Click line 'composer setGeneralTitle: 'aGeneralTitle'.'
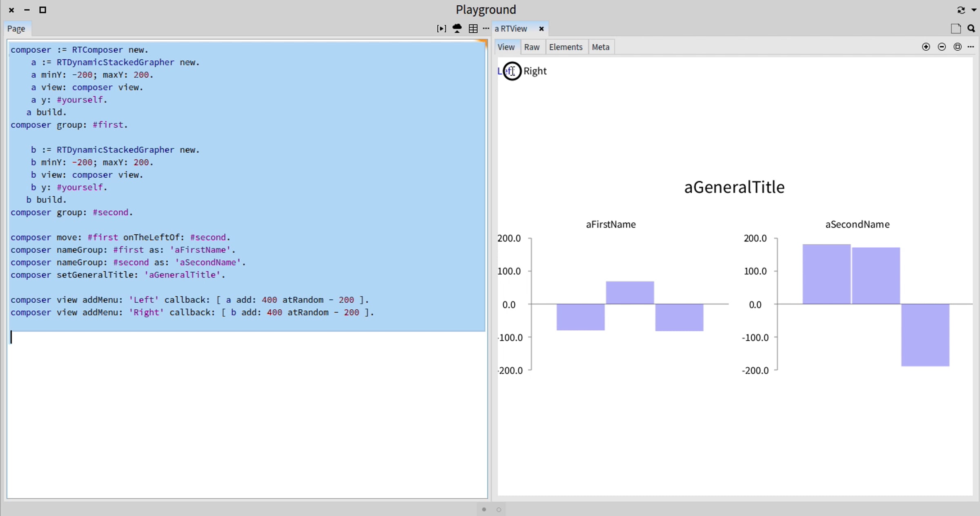Screen dimensions: 980x516 [118, 275]
